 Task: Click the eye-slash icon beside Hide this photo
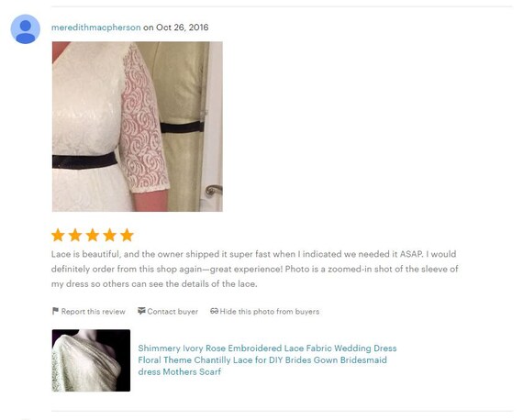click(x=214, y=311)
